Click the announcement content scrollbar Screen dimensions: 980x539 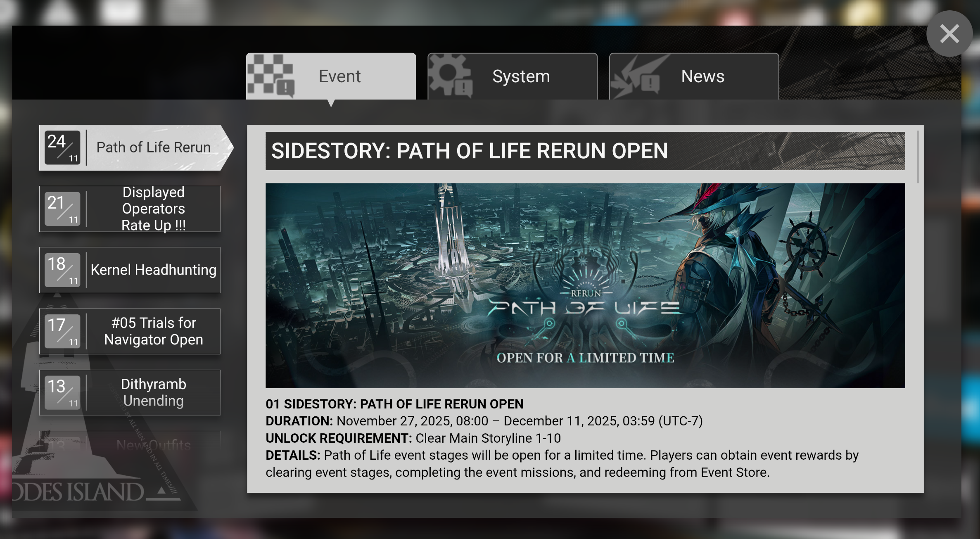(918, 157)
